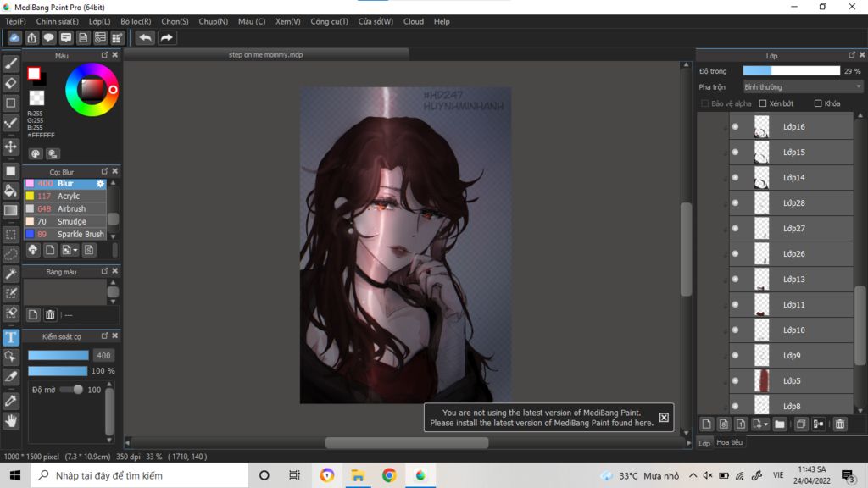Choose the Smudge brush
Viewport: 868px width, 488px height.
pyautogui.click(x=65, y=221)
